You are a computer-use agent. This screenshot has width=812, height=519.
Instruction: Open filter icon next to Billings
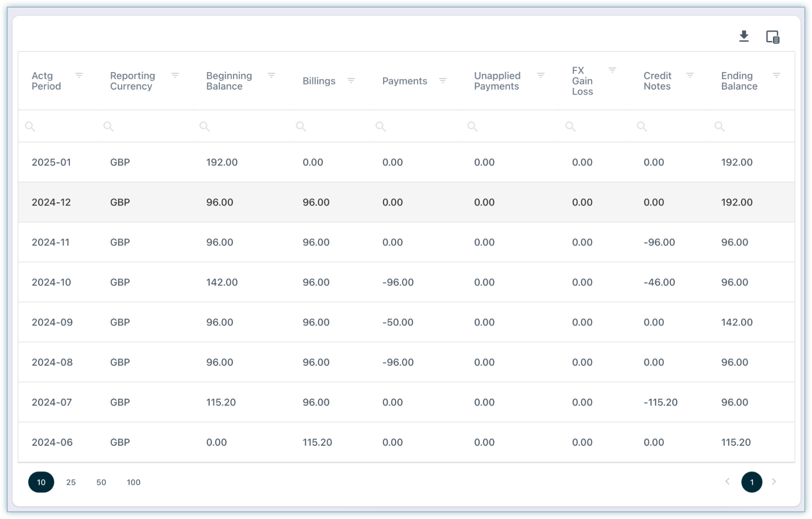pos(351,81)
